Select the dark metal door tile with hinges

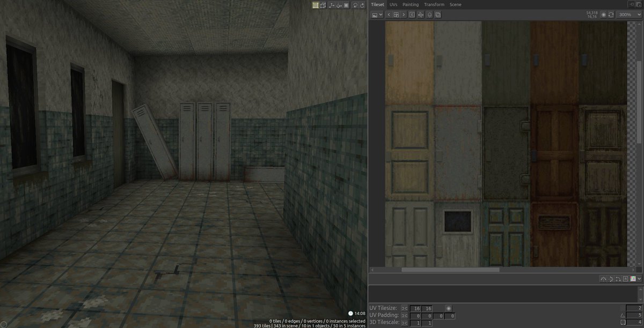(x=506, y=153)
